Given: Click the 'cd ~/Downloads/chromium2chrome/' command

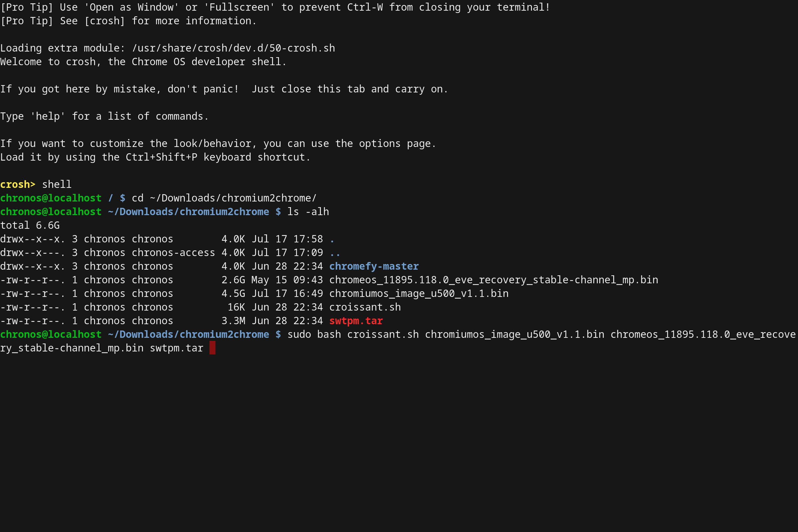Looking at the screenshot, I should tap(224, 198).
